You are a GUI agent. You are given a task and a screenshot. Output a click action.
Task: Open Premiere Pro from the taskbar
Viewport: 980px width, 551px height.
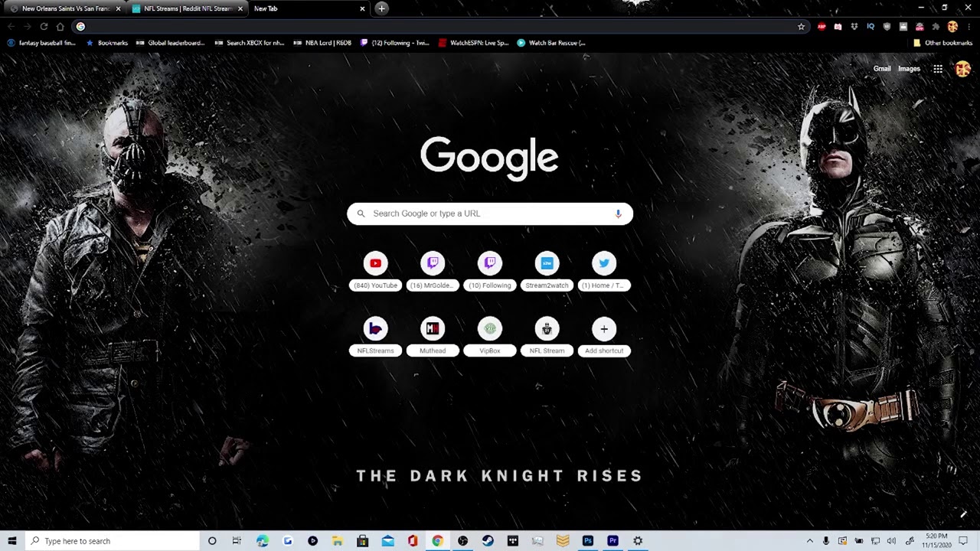pos(612,541)
